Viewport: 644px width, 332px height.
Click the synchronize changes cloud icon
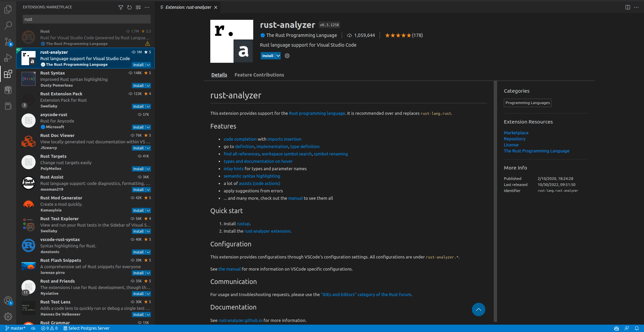[33, 328]
